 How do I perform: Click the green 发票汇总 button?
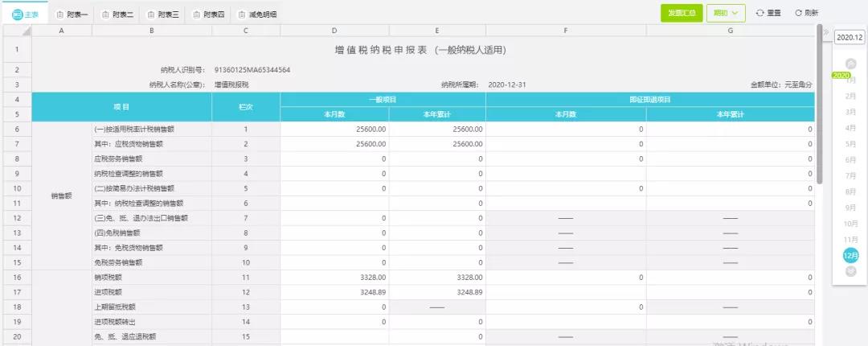click(x=681, y=13)
